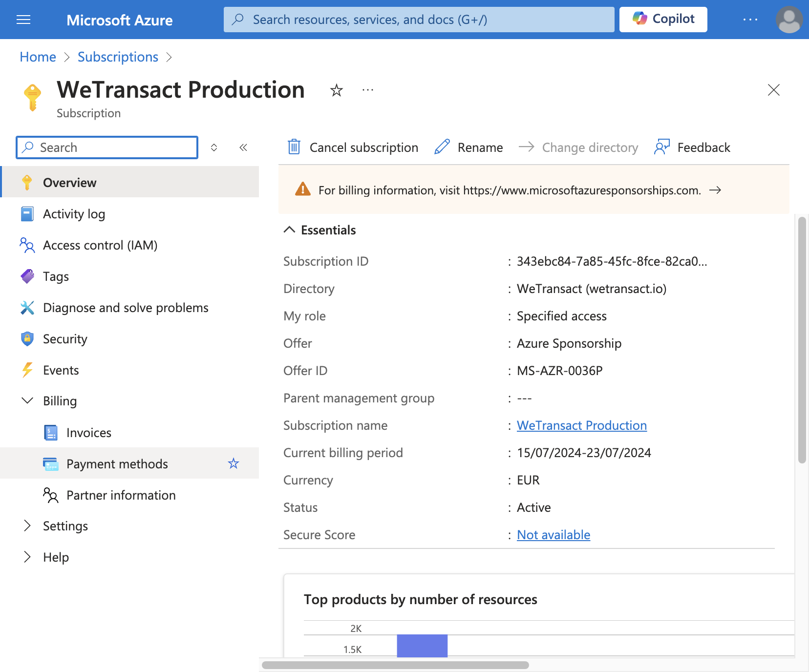Open the user account avatar
Screen dimensions: 809x672
tap(788, 20)
